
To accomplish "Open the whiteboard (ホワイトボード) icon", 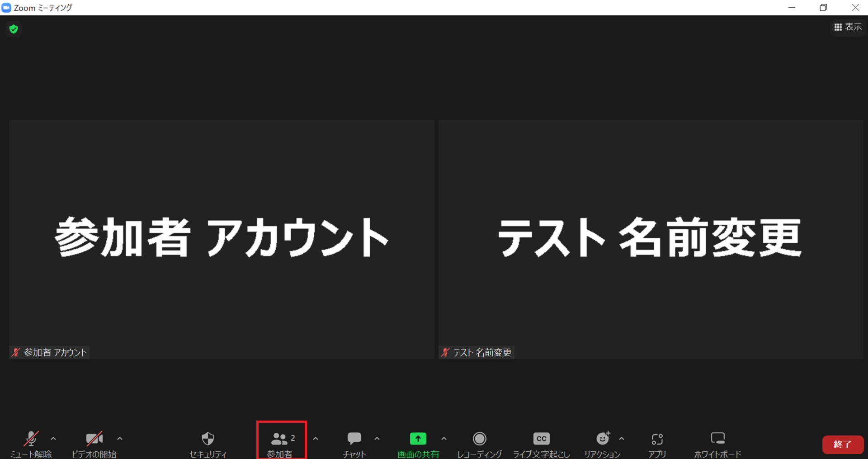I will pyautogui.click(x=717, y=439).
